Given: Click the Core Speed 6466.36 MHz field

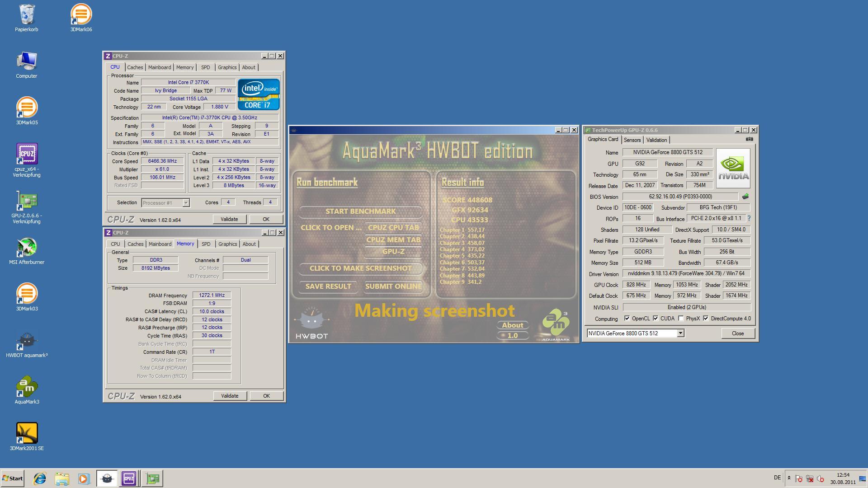Looking at the screenshot, I should (162, 161).
